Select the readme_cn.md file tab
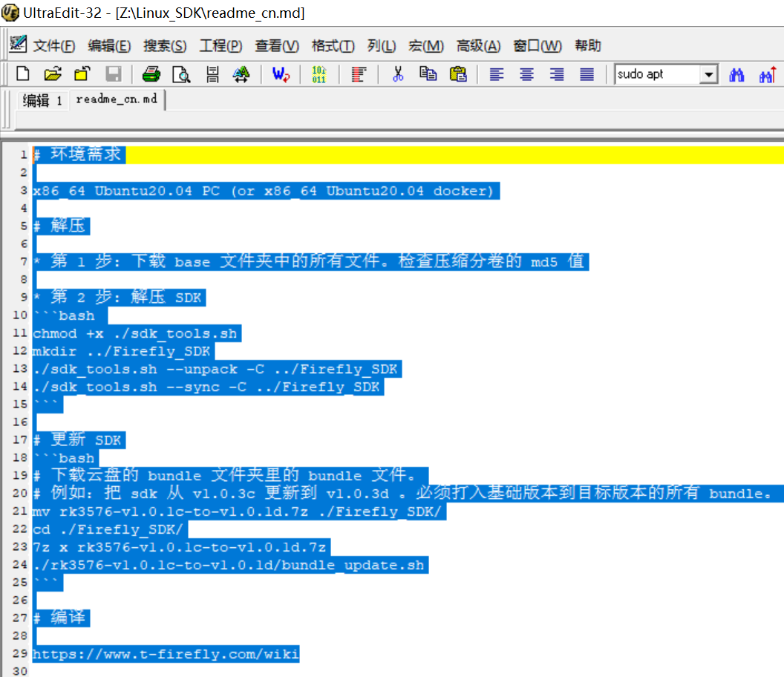This screenshot has width=784, height=677. (x=117, y=99)
